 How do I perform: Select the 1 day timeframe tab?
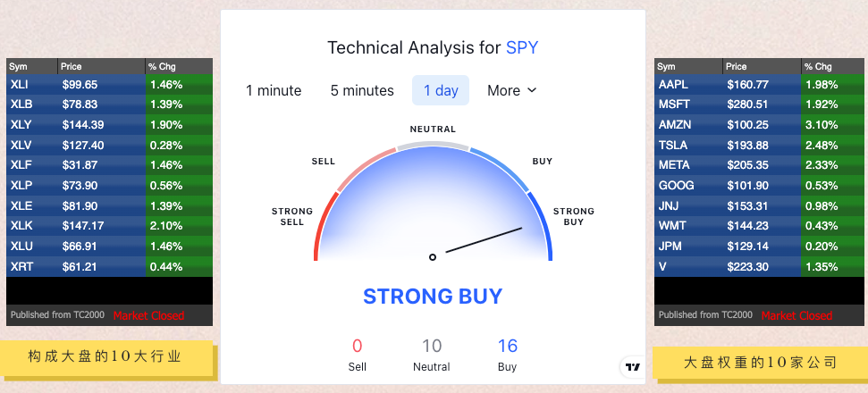coord(441,90)
